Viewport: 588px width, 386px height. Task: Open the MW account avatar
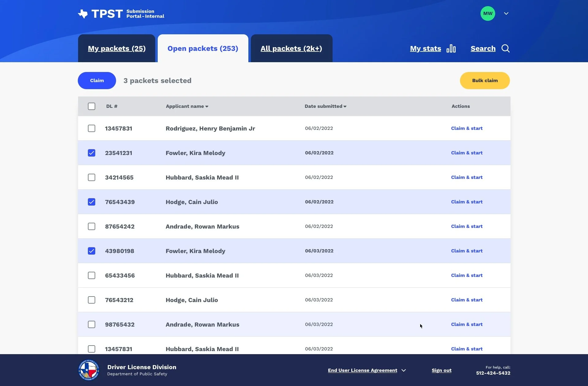pyautogui.click(x=487, y=13)
